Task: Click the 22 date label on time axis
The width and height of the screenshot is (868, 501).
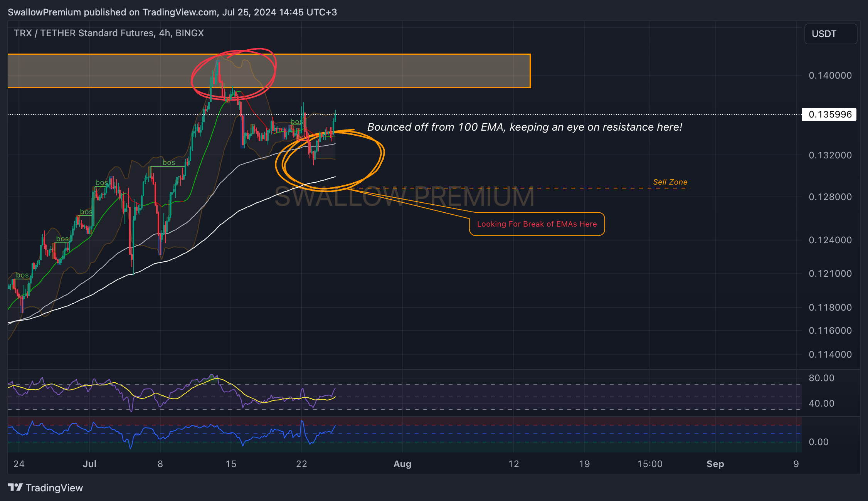Action: coord(301,464)
